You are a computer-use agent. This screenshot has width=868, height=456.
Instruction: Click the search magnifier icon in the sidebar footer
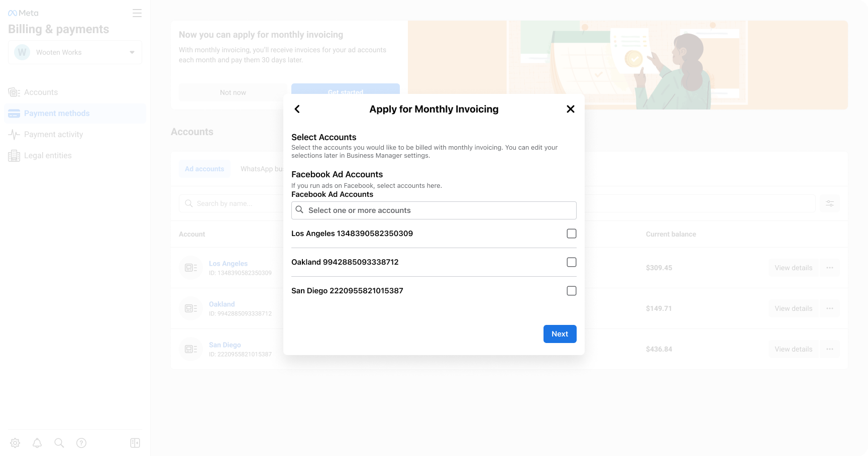click(59, 443)
